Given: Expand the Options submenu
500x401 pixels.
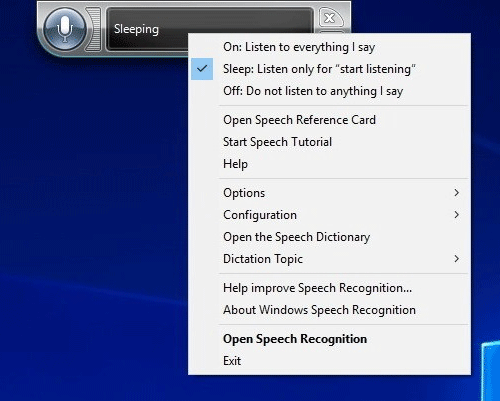Looking at the screenshot, I should coord(329,193).
